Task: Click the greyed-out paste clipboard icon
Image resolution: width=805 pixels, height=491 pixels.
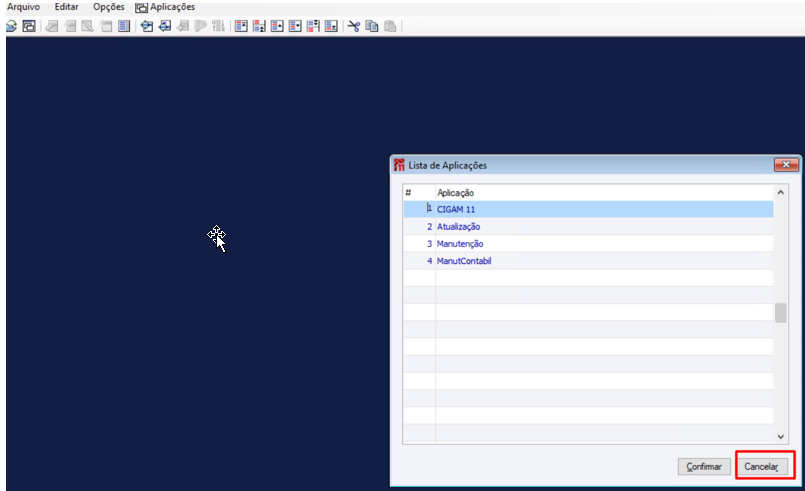Action: point(390,26)
